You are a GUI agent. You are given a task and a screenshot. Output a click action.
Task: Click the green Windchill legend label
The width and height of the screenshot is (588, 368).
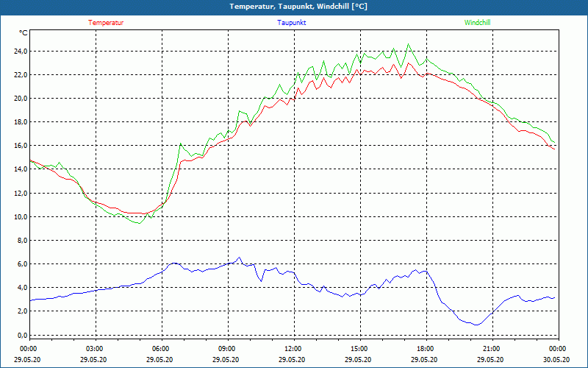(477, 23)
